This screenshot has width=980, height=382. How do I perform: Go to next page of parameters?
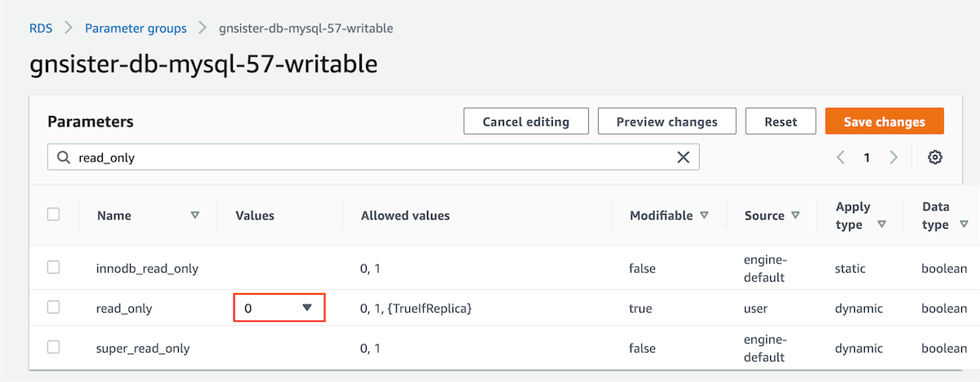(x=894, y=158)
